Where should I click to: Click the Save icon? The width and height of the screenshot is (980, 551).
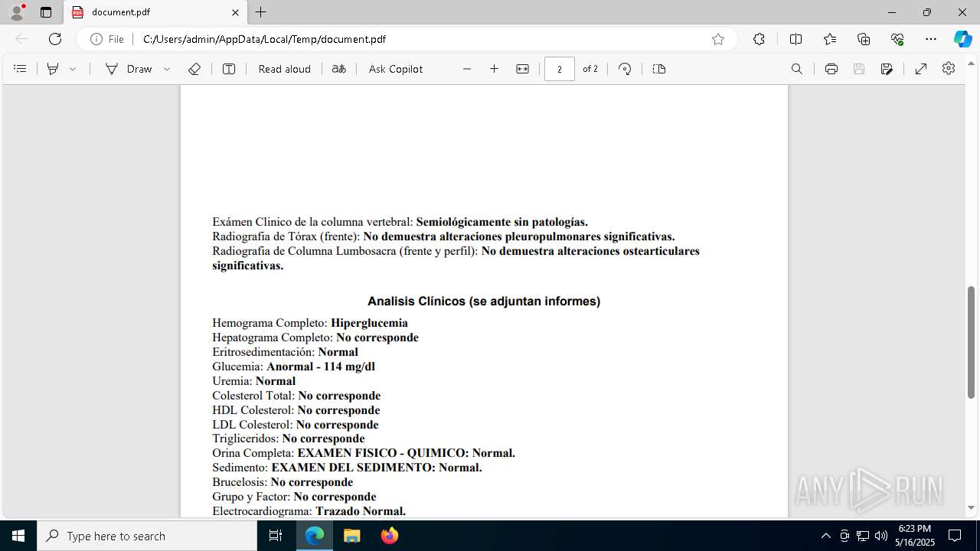click(859, 69)
